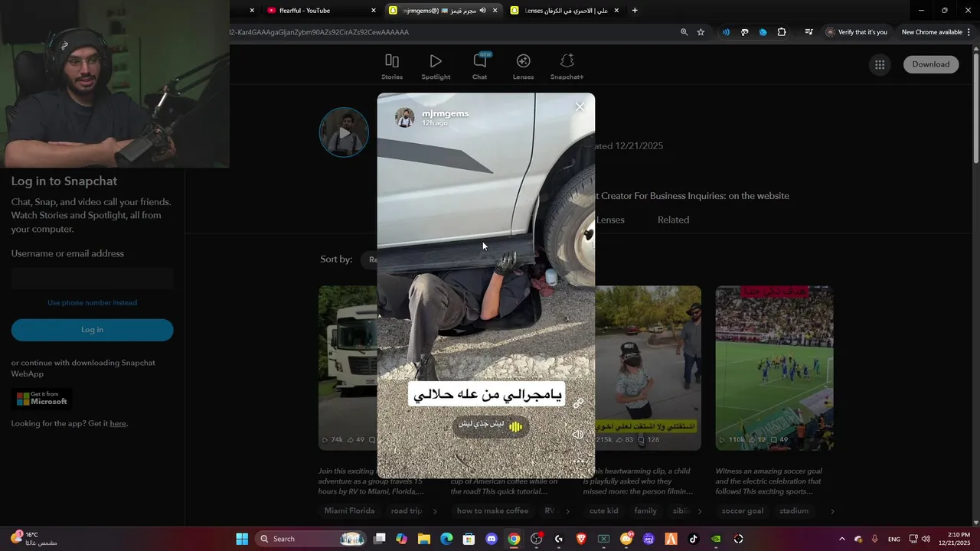This screenshot has width=980, height=551.
Task: Click the mjrmgems avatar in story
Action: 405,117
